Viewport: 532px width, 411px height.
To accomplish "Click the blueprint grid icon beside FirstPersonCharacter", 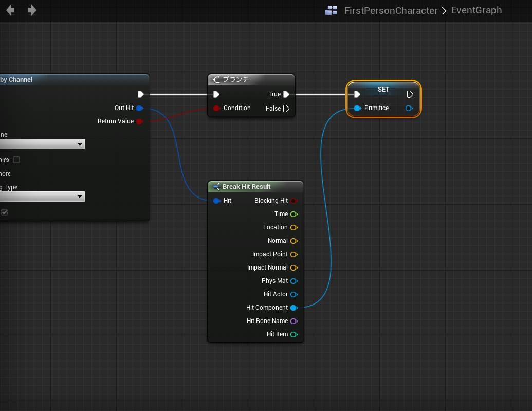I will 331,10.
